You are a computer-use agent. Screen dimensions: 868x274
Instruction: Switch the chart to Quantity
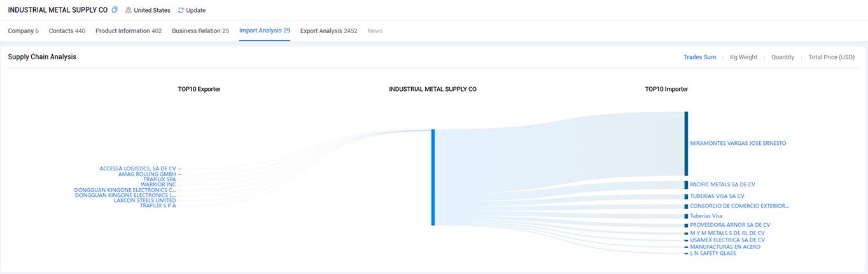pyautogui.click(x=783, y=57)
